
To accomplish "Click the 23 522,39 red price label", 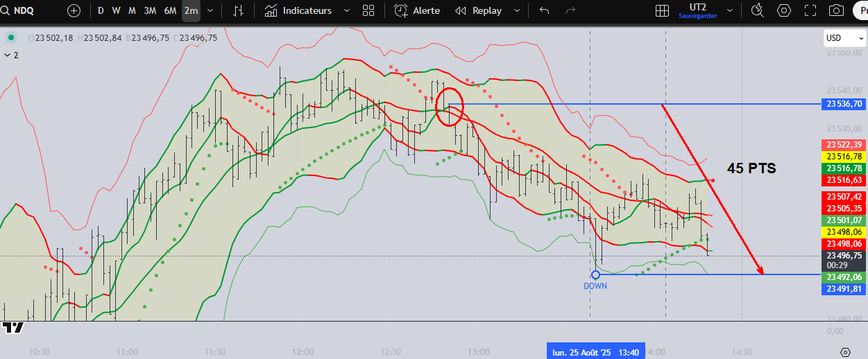I will click(x=844, y=145).
